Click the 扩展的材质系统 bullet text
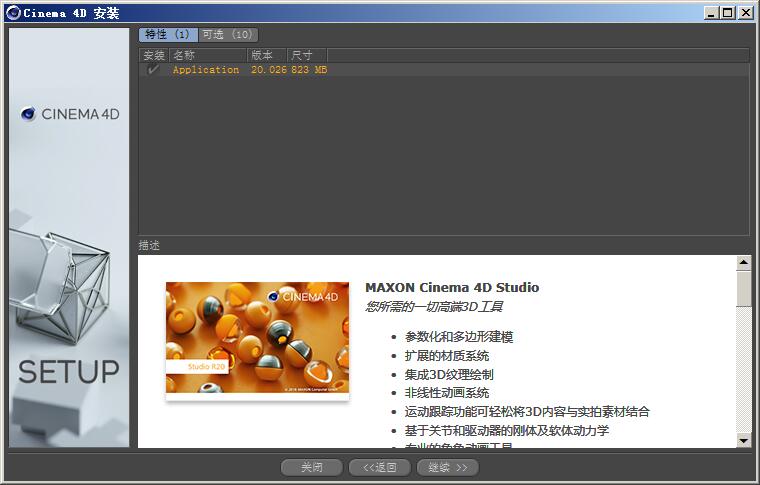 pos(447,356)
